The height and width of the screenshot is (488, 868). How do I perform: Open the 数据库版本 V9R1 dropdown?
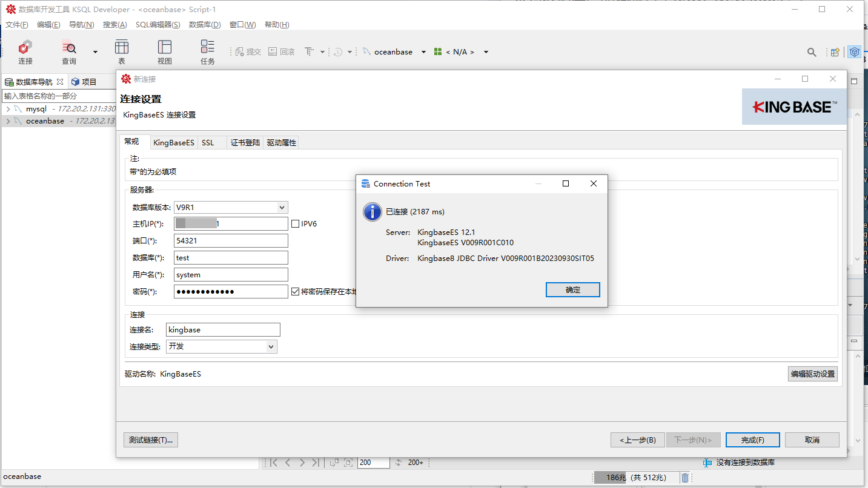coord(230,208)
